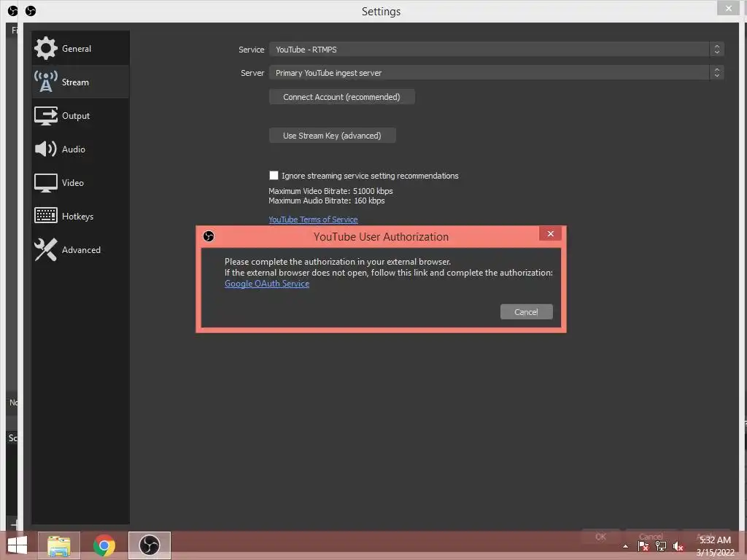Switch to Video settings tab label
747x560 pixels.
click(72, 183)
